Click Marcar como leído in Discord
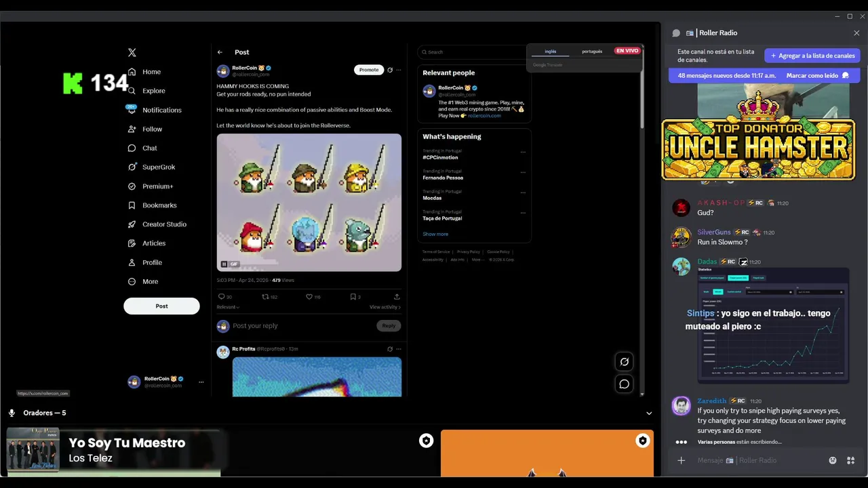 [812, 75]
